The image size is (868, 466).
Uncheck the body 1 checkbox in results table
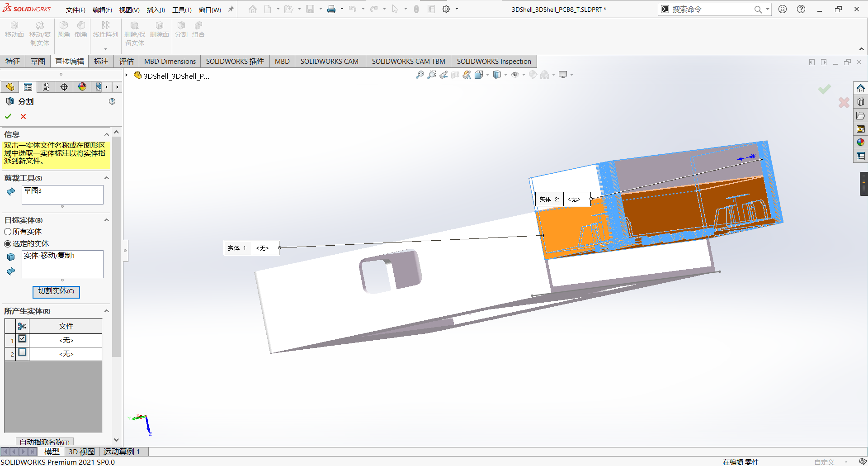pyautogui.click(x=22, y=339)
